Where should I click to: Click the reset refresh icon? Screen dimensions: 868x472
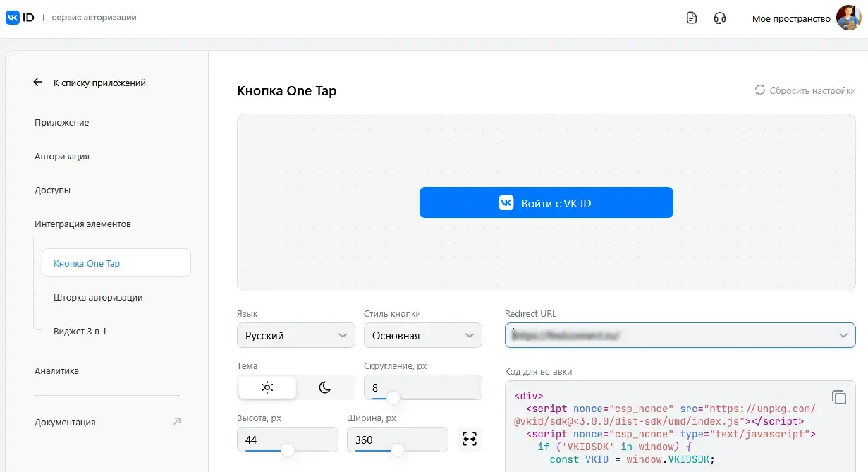click(x=759, y=90)
